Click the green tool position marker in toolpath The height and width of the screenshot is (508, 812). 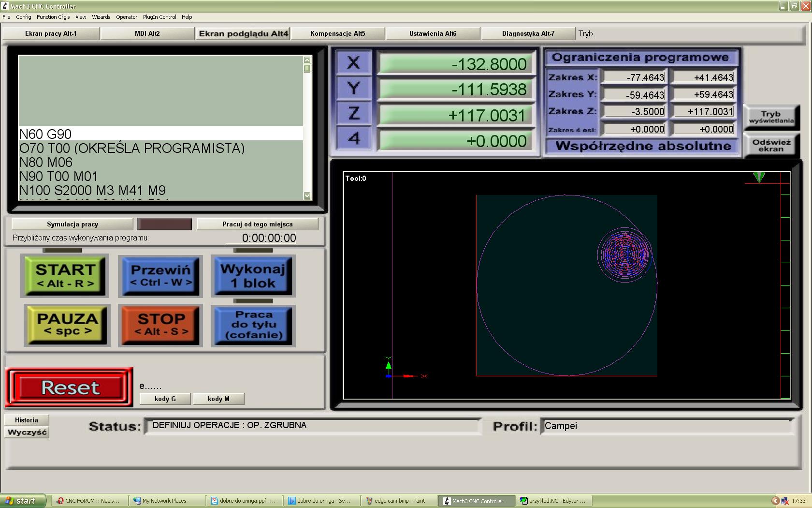759,177
